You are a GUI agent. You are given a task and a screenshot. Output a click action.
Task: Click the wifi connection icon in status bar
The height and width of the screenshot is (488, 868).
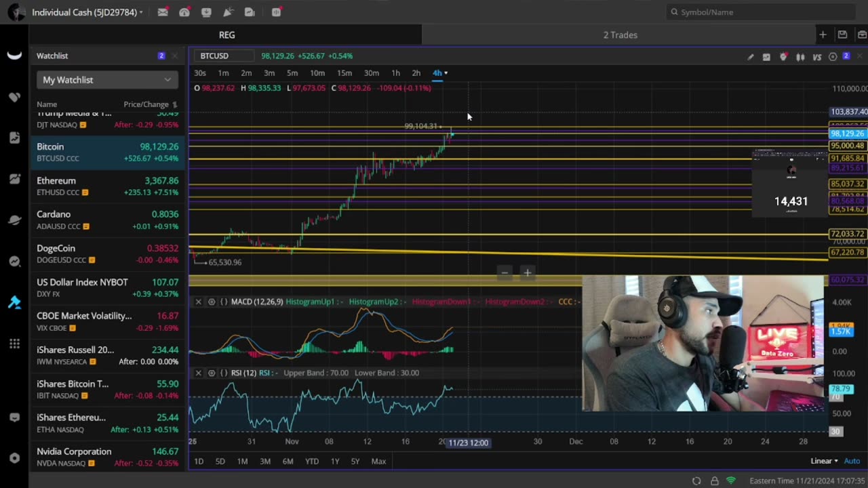(731, 481)
